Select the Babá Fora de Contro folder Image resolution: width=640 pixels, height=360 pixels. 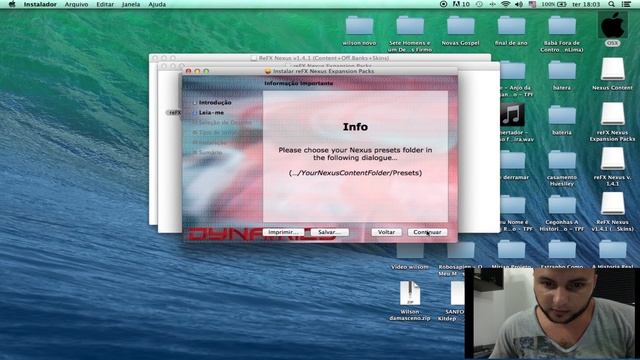[562, 26]
